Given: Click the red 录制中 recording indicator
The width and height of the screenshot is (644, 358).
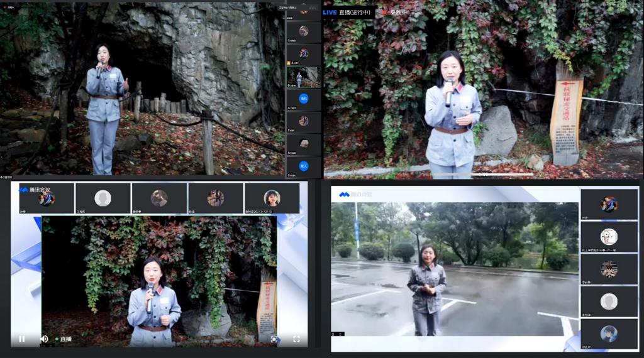Looking at the screenshot, I should 394,12.
